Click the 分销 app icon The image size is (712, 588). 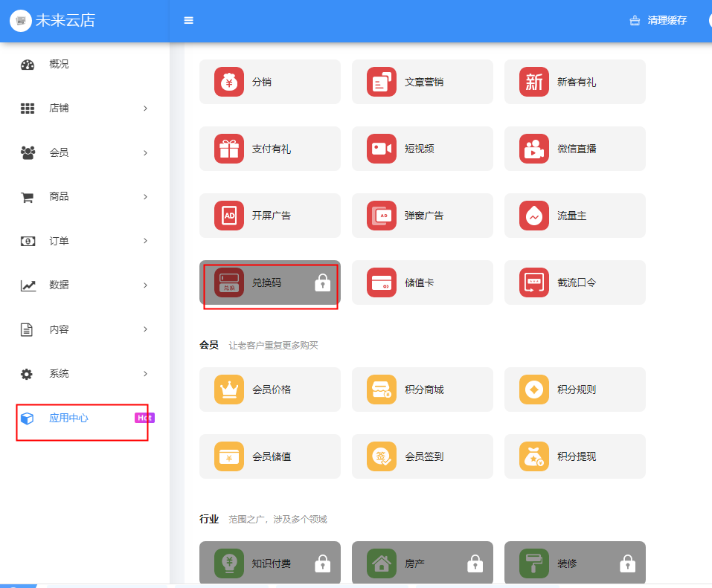click(229, 82)
